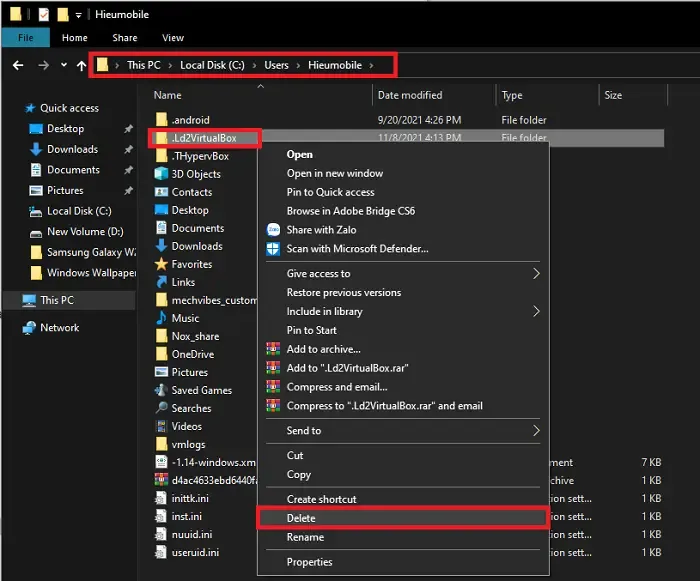Click the 3D Objects folder icon
Image resolution: width=700 pixels, height=581 pixels.
pos(162,174)
